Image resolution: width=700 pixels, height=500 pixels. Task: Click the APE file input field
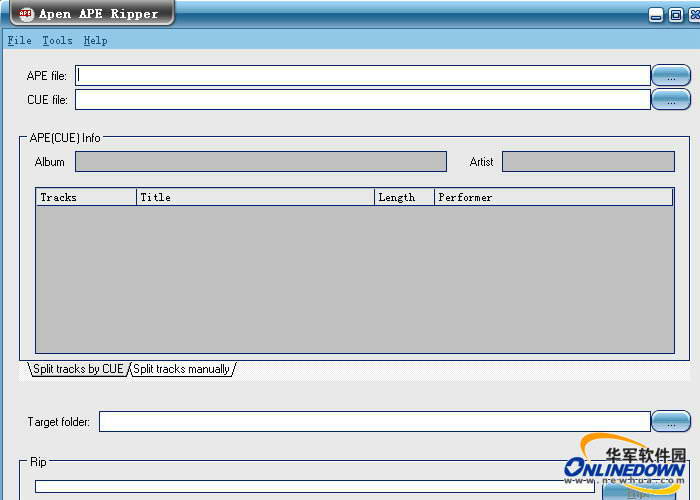coord(363,75)
